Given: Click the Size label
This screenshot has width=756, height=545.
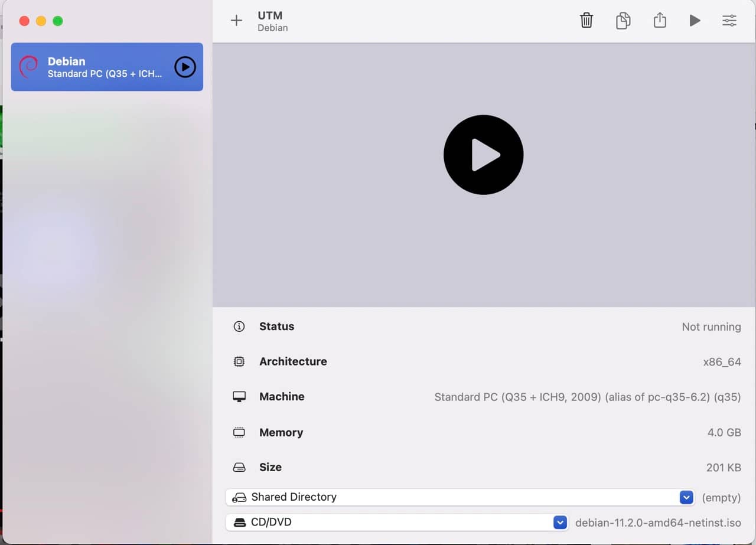Looking at the screenshot, I should [x=271, y=467].
